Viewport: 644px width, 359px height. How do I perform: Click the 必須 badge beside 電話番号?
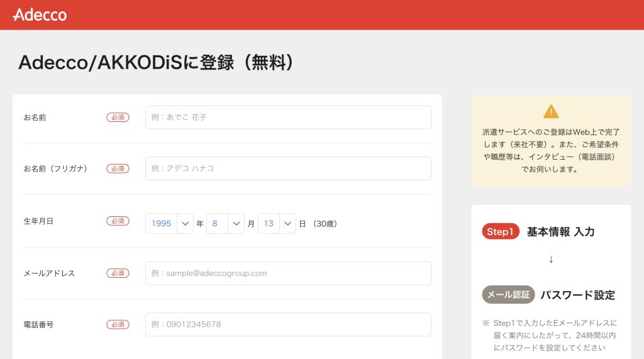pos(118,324)
